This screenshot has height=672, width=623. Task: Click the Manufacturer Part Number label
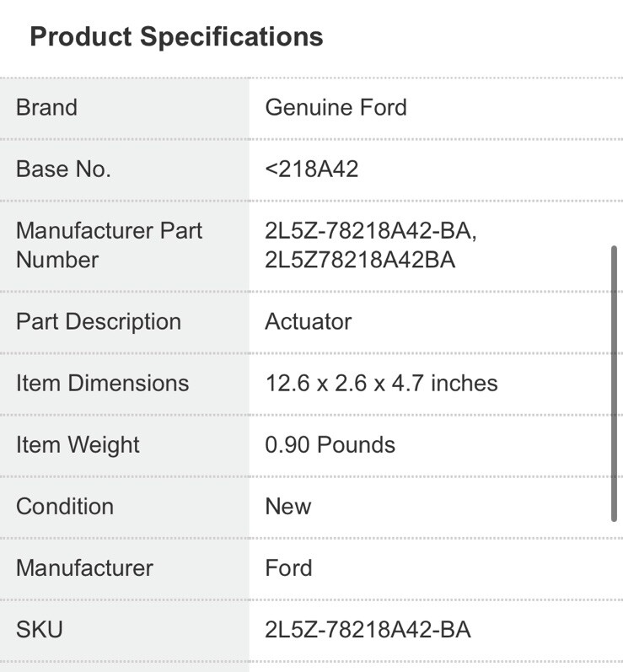[109, 245]
